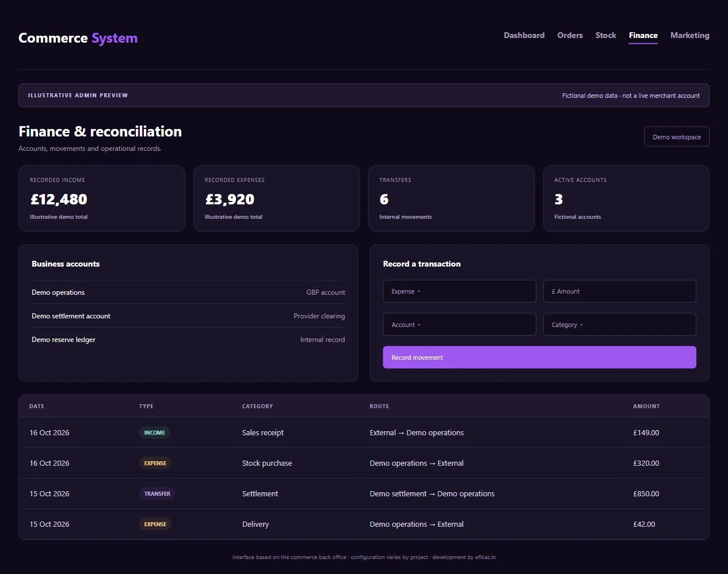The image size is (728, 574).
Task: Click the TRANSFER badge on Settlement row
Action: click(157, 494)
